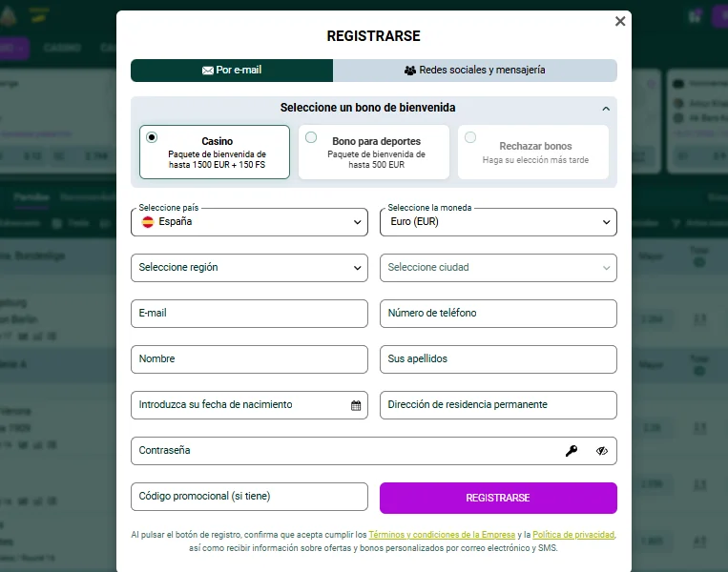728x572 pixels.
Task: Switch to the Por e-mail tab
Action: pyautogui.click(x=232, y=71)
